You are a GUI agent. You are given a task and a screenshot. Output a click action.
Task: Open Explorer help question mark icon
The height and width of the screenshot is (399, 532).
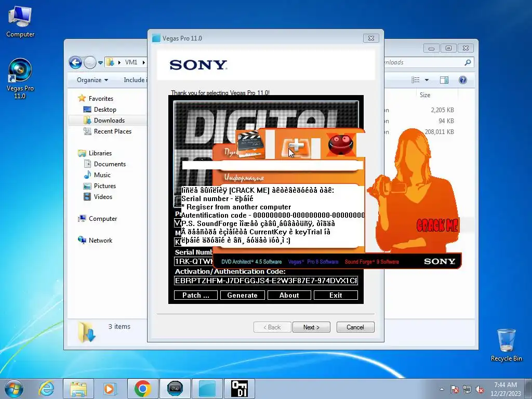[462, 80]
